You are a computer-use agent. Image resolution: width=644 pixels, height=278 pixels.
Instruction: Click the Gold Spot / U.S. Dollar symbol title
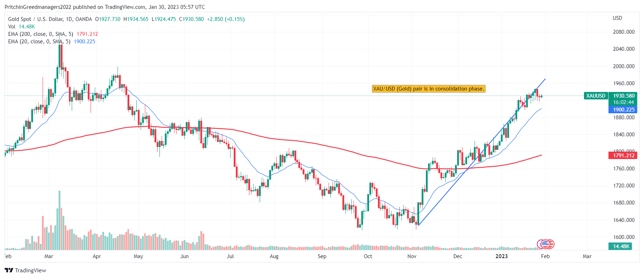pyautogui.click(x=50, y=19)
